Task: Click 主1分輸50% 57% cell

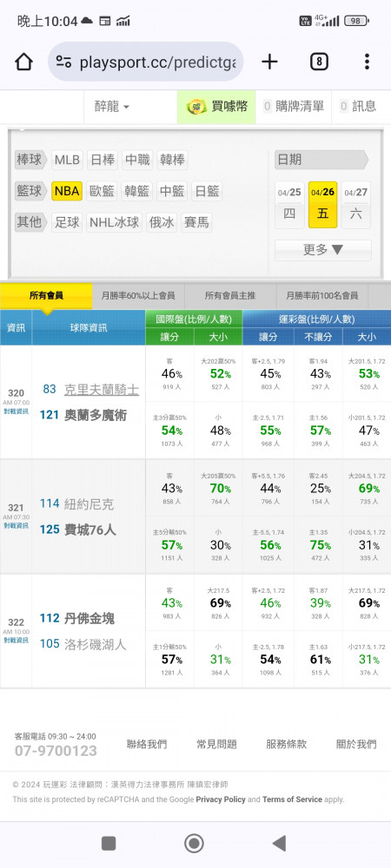Action: [169, 660]
